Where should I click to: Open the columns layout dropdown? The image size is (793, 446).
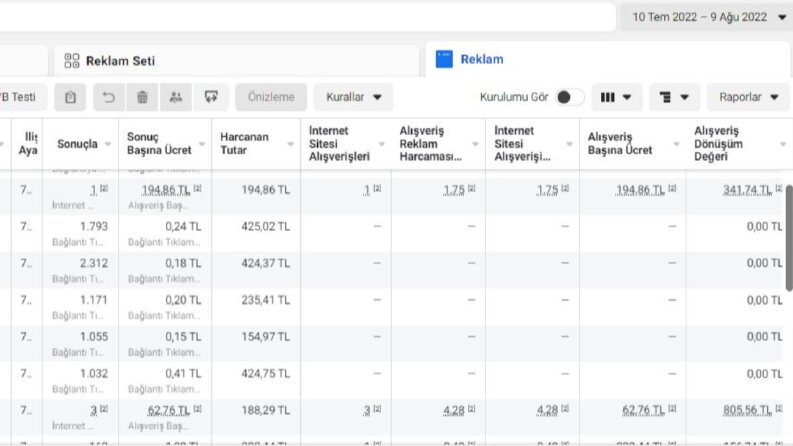tap(616, 97)
